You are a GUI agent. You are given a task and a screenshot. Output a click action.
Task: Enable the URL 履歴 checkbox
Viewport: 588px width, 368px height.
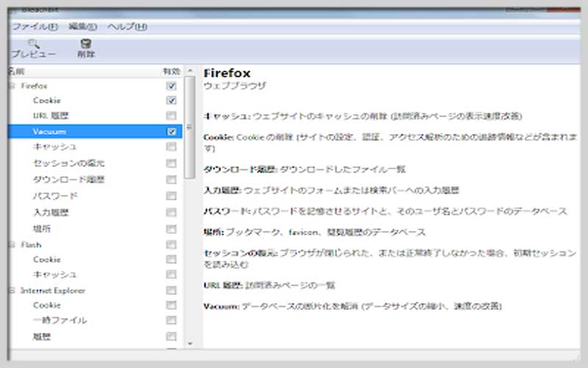[x=171, y=116]
